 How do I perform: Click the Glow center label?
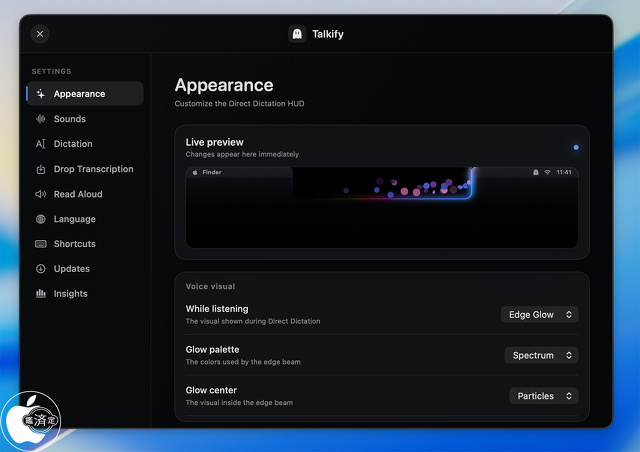tap(211, 390)
